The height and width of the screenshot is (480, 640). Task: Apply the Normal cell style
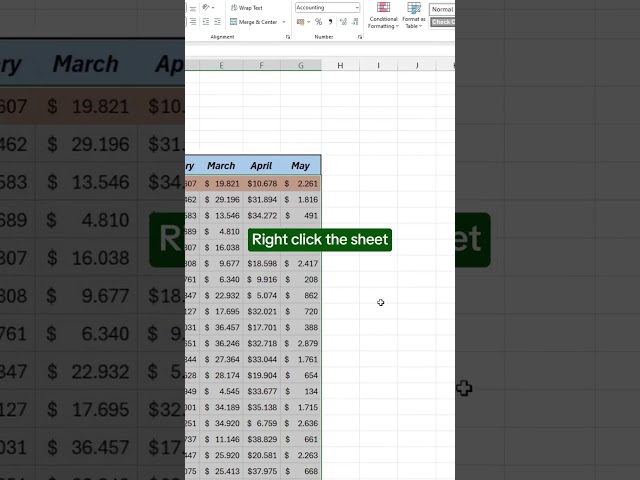[442, 9]
